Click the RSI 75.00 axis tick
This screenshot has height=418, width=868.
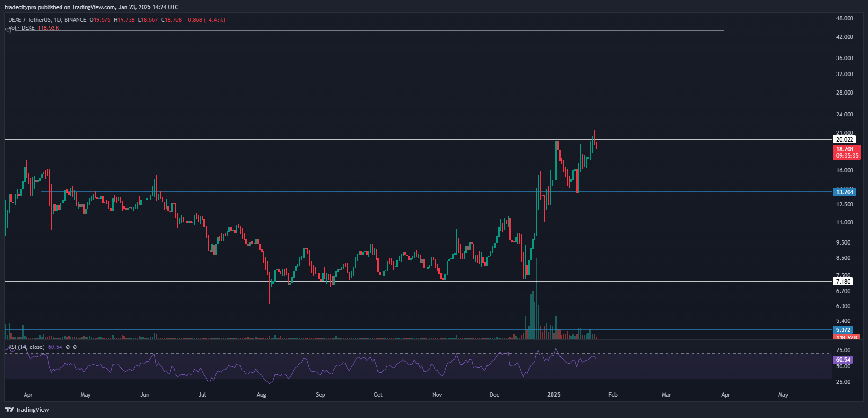click(843, 351)
